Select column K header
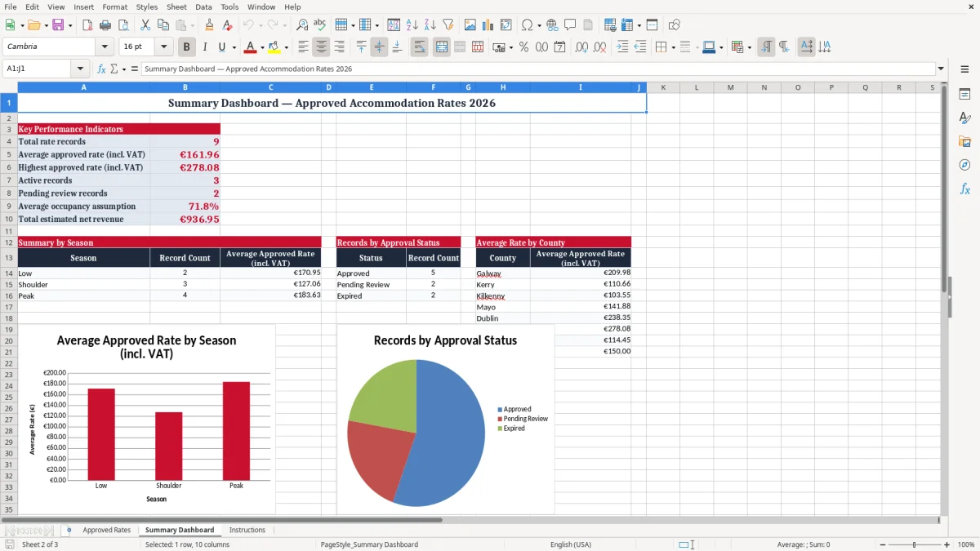Image resolution: width=980 pixels, height=551 pixels. point(662,87)
